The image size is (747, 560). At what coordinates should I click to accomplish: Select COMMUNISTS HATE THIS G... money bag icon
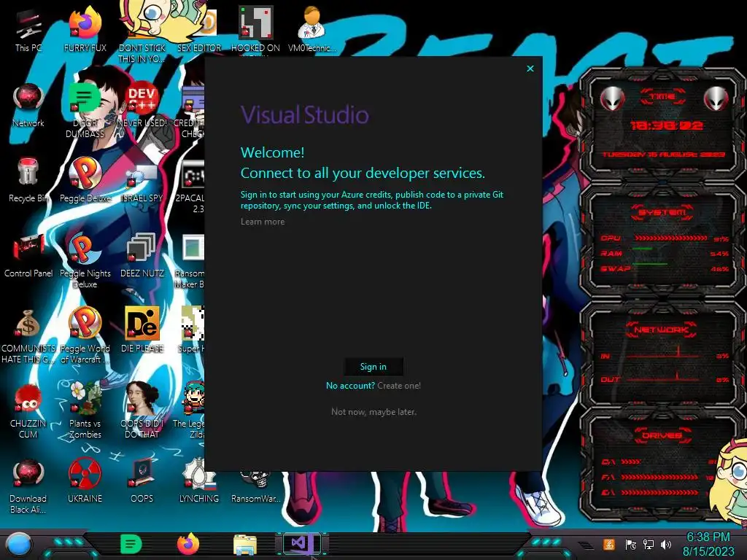tap(28, 335)
